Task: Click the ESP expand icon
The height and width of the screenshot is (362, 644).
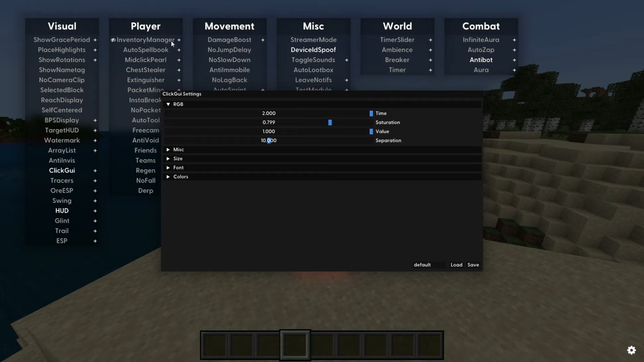Action: [x=95, y=240]
